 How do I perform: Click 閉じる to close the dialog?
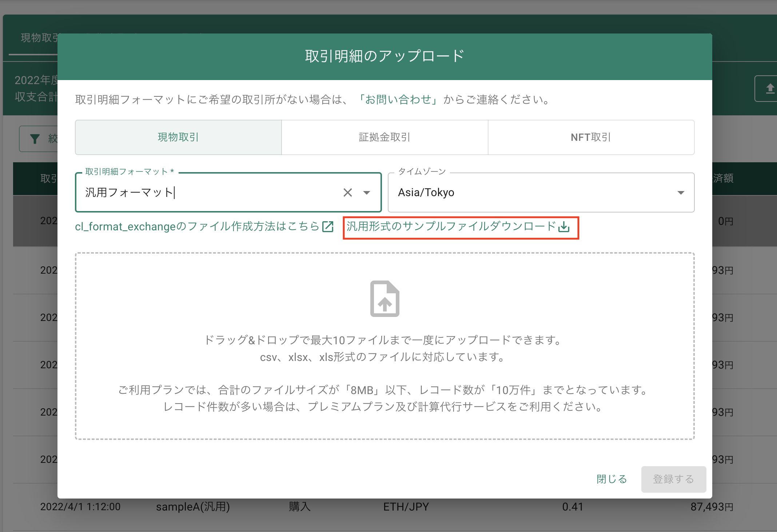point(612,479)
